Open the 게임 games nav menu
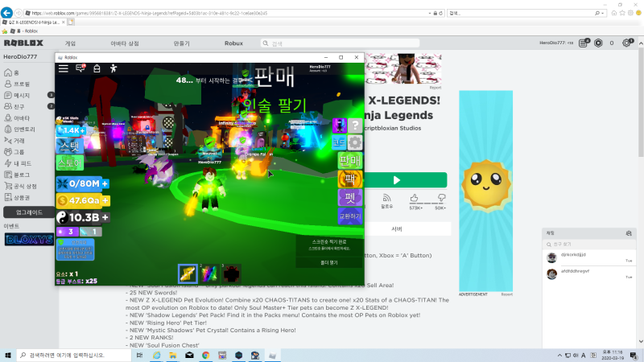This screenshot has width=644, height=362. click(x=70, y=43)
